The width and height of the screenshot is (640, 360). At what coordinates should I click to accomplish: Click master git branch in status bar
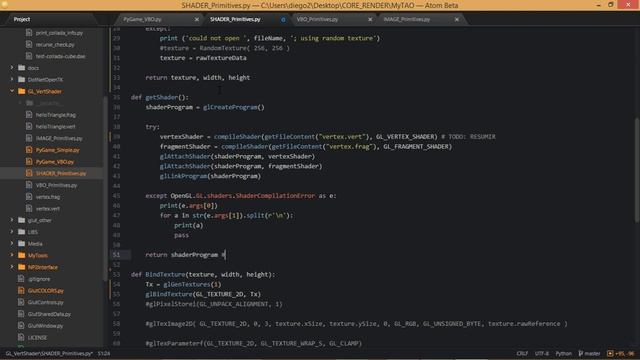pyautogui.click(x=589, y=353)
